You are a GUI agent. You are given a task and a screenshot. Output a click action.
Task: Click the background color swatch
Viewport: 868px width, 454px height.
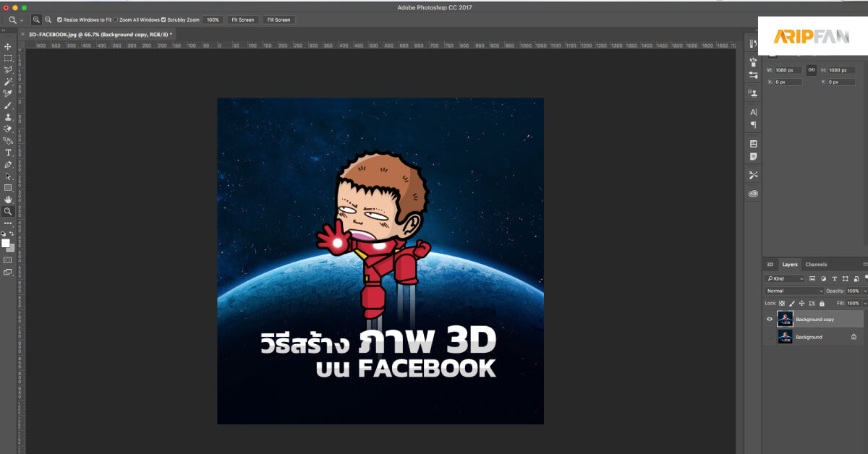tap(11, 248)
